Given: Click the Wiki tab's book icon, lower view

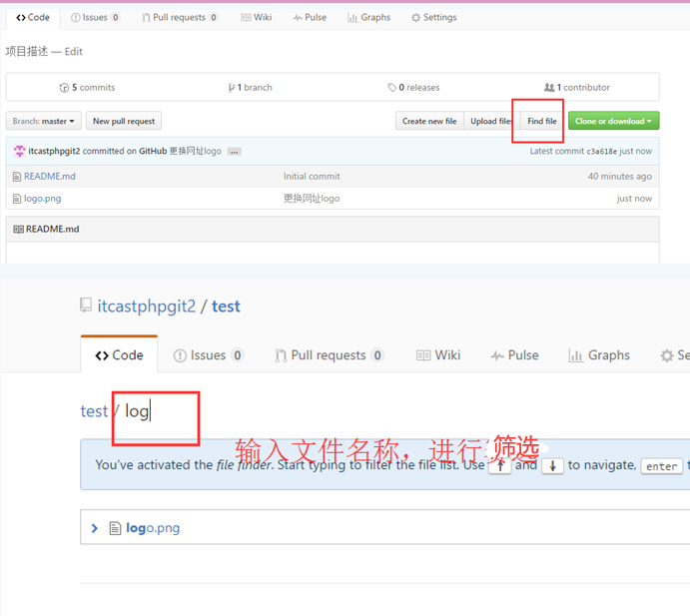Looking at the screenshot, I should pyautogui.click(x=423, y=355).
